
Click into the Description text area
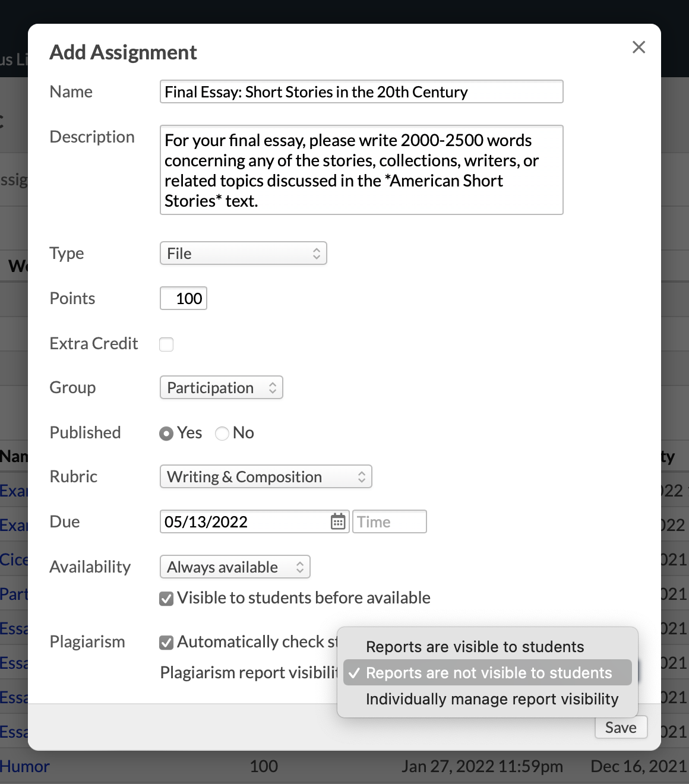[x=361, y=170]
